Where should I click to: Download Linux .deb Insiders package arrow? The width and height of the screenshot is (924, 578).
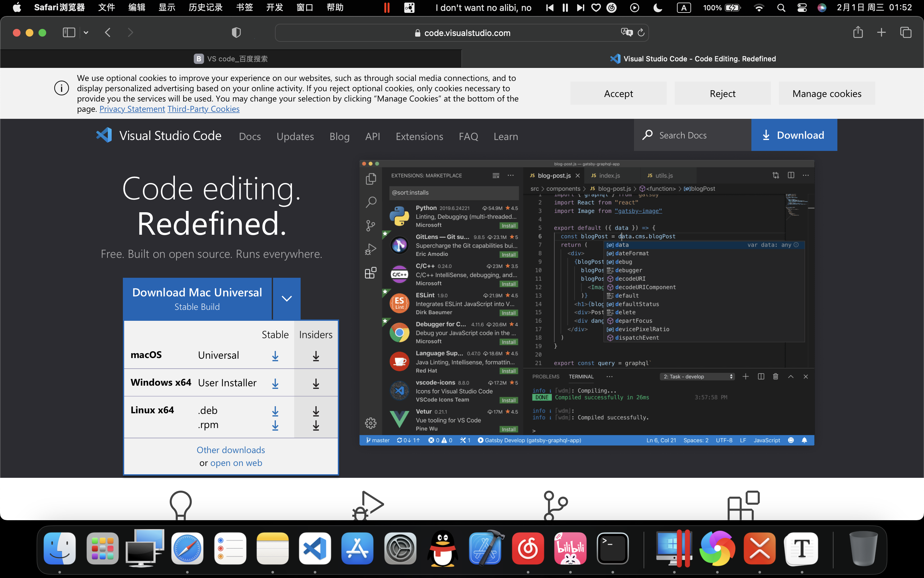tap(316, 411)
